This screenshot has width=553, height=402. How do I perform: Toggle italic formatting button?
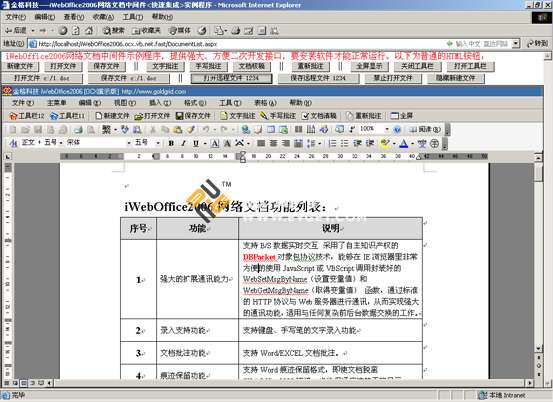183,143
